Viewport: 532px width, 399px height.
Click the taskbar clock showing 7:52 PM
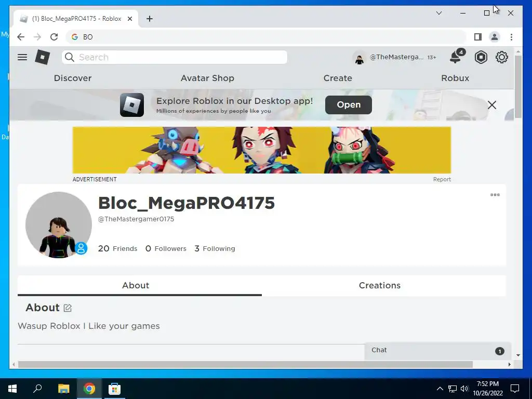(x=487, y=389)
